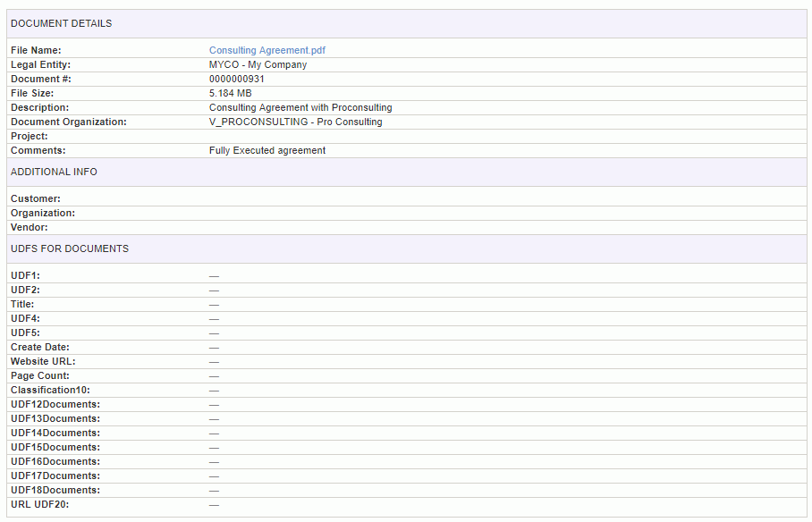Open the Consulting Agreement.pdf file link
The width and height of the screenshot is (812, 522).
(x=267, y=50)
